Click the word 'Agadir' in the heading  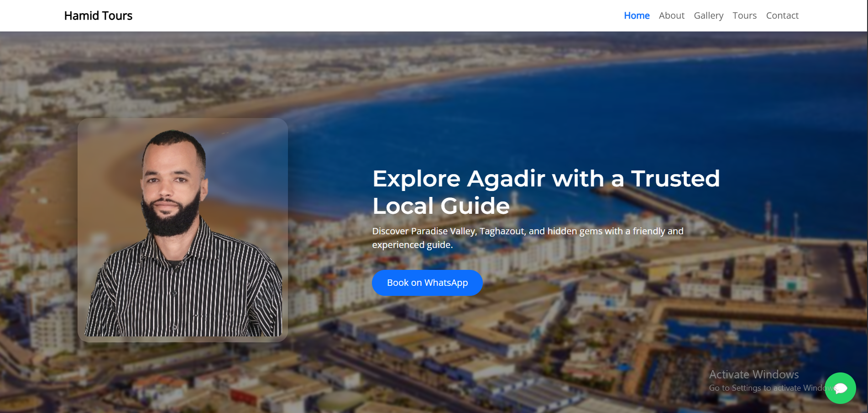(506, 178)
